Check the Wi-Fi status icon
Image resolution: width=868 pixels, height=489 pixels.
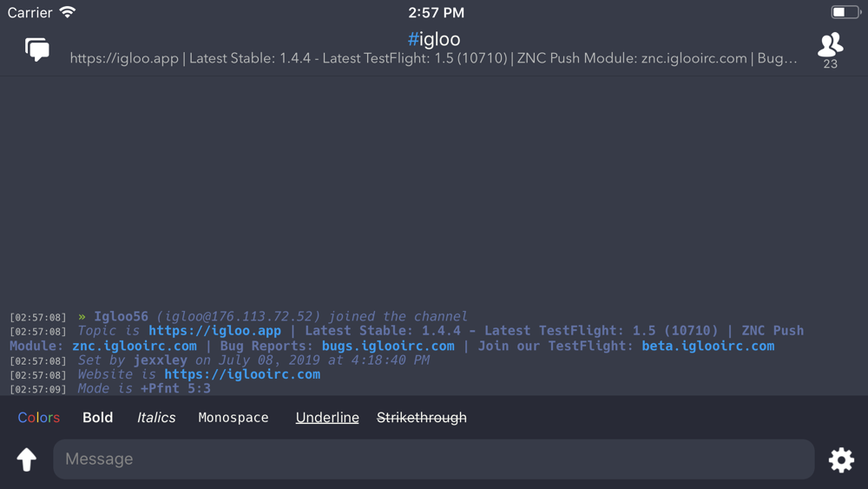tap(68, 12)
